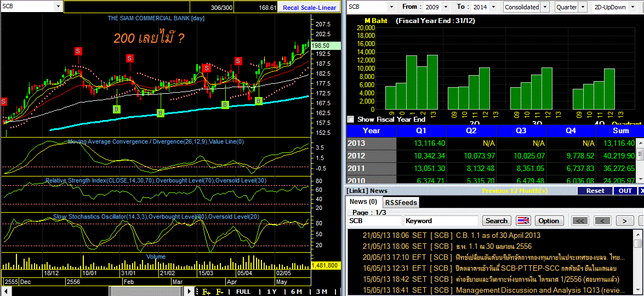
Task: Click the Q1 2013 tallest earnings bar
Action: point(432,82)
